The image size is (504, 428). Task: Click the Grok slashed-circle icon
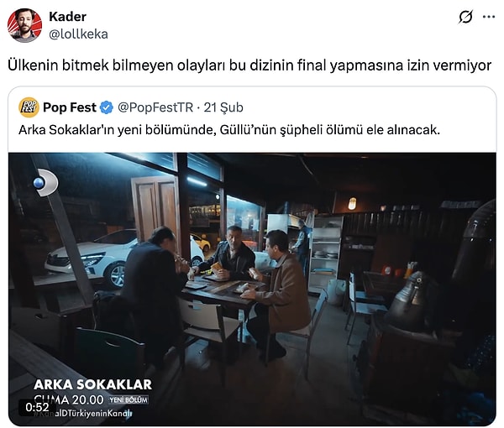[465, 17]
